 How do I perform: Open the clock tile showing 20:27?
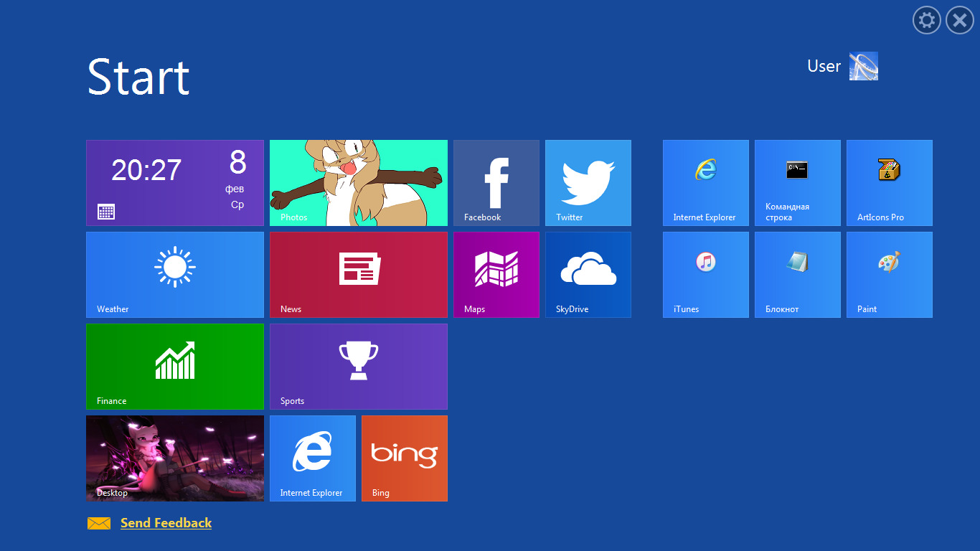[x=175, y=183]
